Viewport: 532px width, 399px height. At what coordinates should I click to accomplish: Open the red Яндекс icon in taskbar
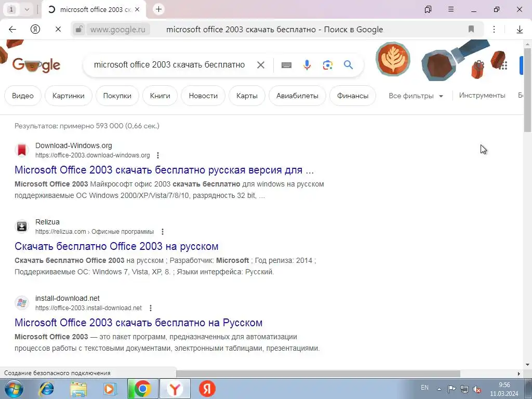tap(207, 389)
